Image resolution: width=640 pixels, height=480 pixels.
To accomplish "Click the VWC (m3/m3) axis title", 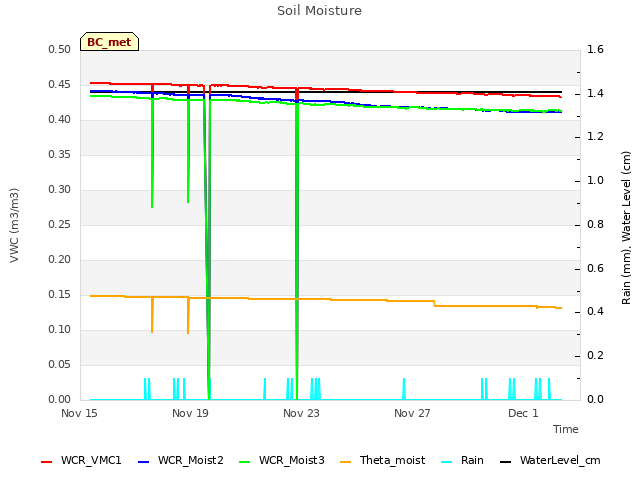I will point(14,225).
